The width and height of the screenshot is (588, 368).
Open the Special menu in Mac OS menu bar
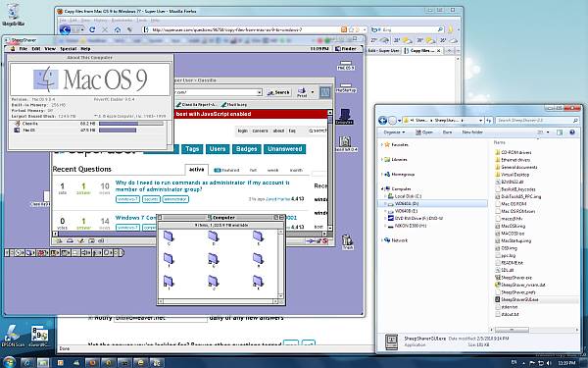point(69,49)
